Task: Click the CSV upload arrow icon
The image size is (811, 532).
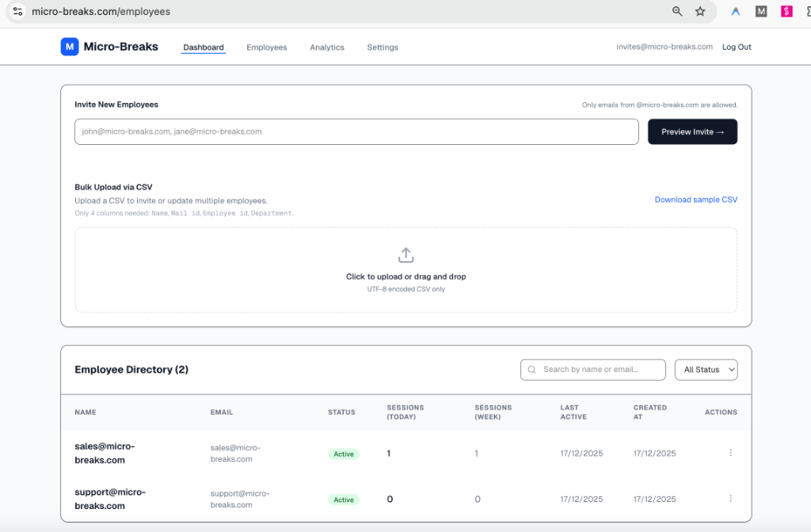Action: pyautogui.click(x=405, y=255)
